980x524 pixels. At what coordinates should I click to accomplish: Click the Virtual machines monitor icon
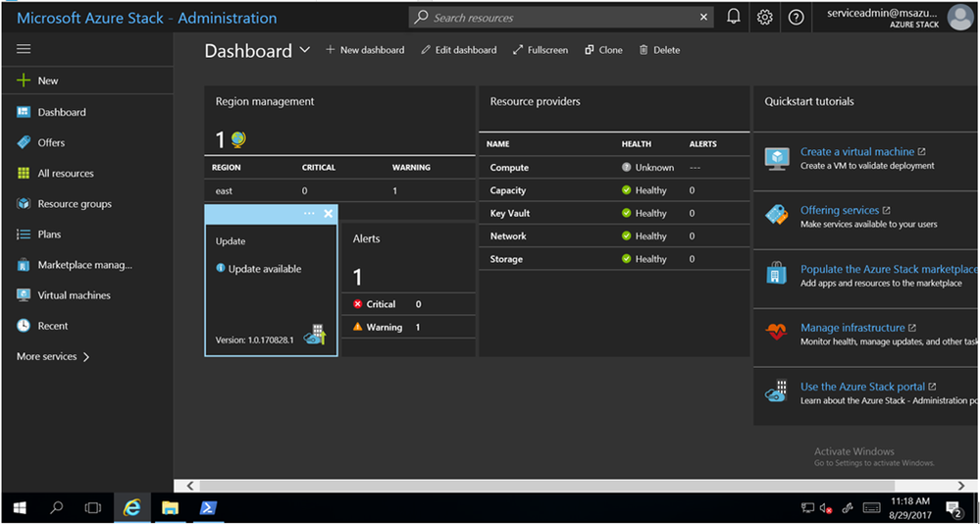click(24, 295)
